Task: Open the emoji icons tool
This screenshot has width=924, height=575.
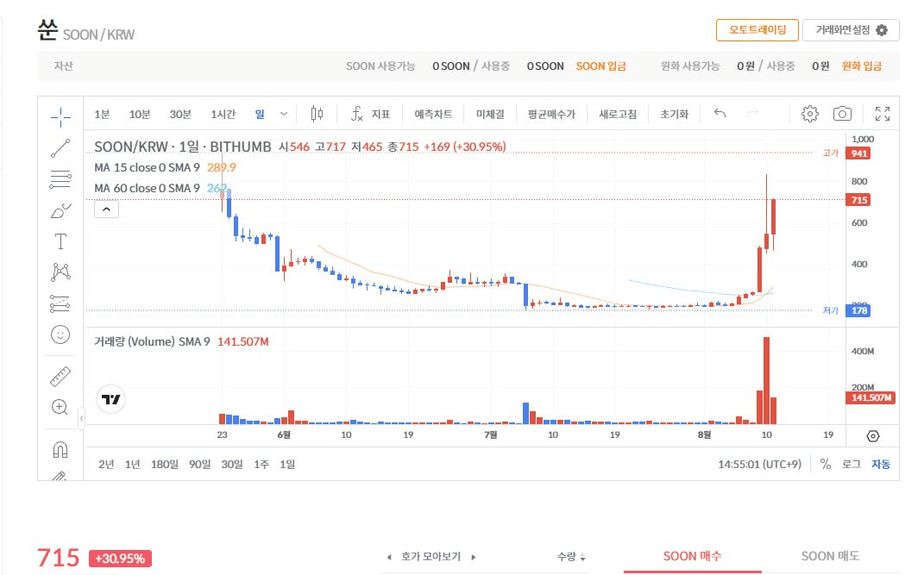Action: point(60,334)
